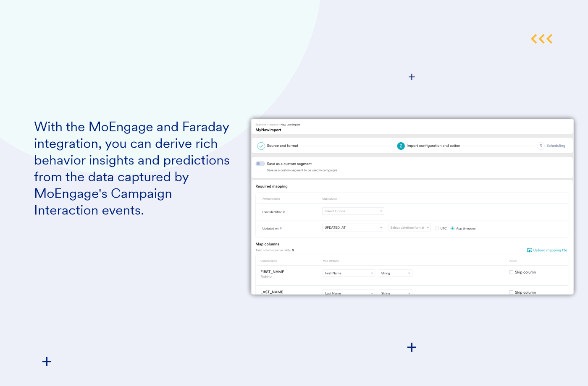Click the Updated on info dot
The height and width of the screenshot is (386, 588).
click(281, 228)
